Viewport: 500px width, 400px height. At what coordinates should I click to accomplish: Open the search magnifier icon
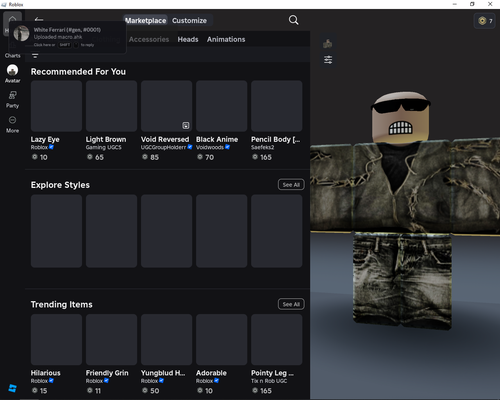293,20
